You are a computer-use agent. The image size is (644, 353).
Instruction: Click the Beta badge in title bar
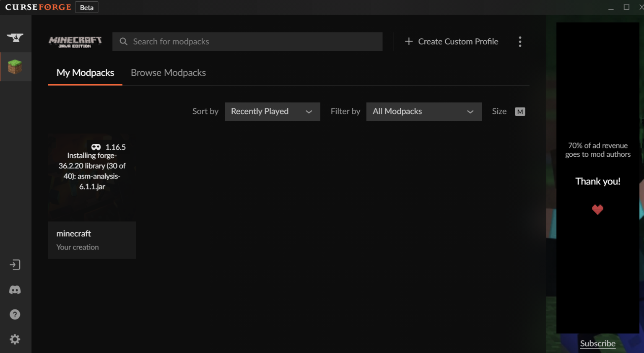[87, 8]
